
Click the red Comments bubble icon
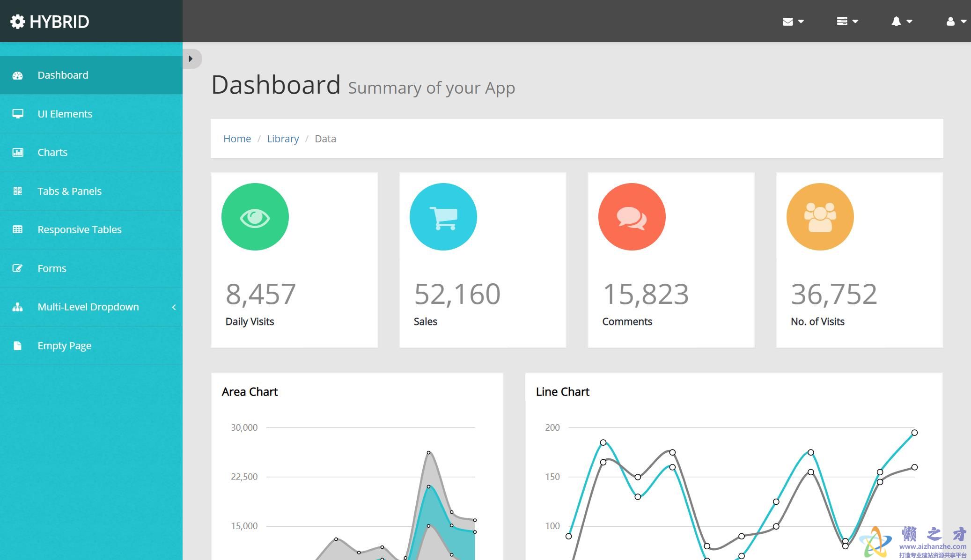pyautogui.click(x=632, y=217)
